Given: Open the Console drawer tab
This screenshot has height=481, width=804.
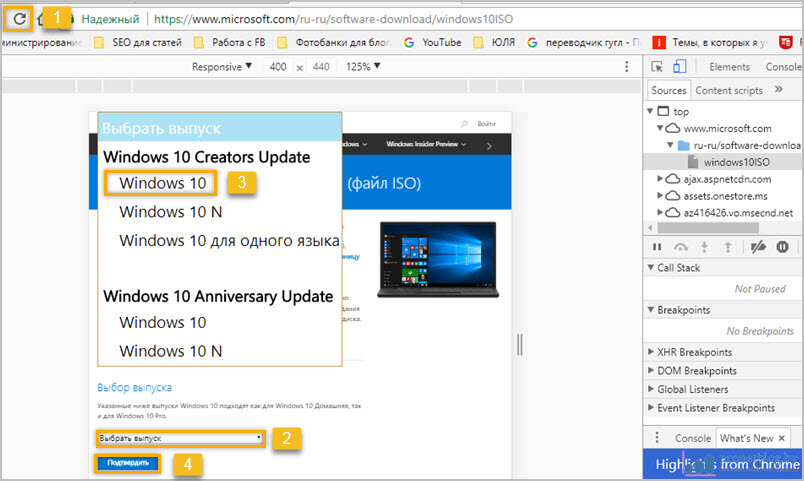Looking at the screenshot, I should click(693, 438).
